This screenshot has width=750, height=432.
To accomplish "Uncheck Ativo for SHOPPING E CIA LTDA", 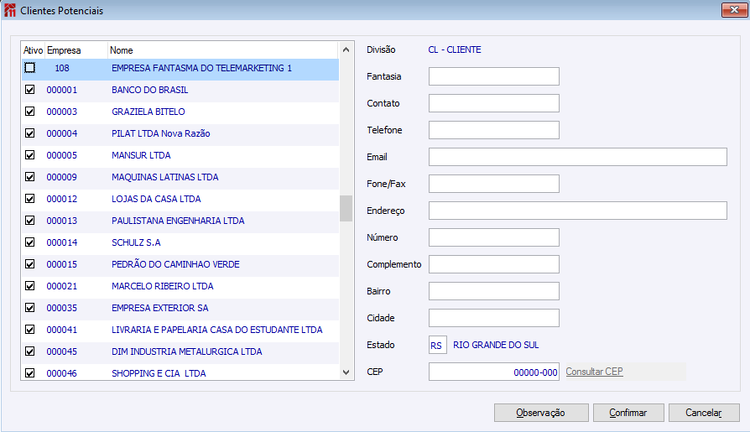I will point(30,373).
